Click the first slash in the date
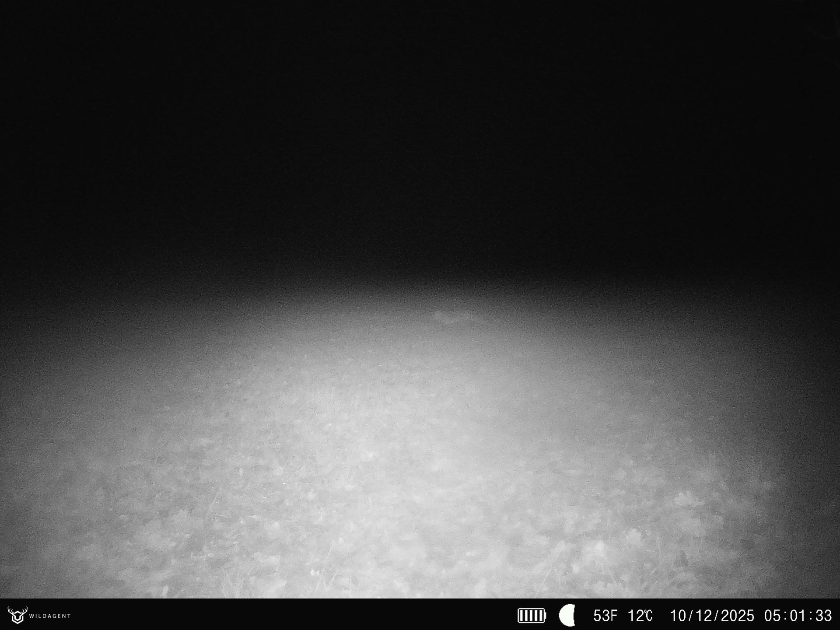 [691, 616]
